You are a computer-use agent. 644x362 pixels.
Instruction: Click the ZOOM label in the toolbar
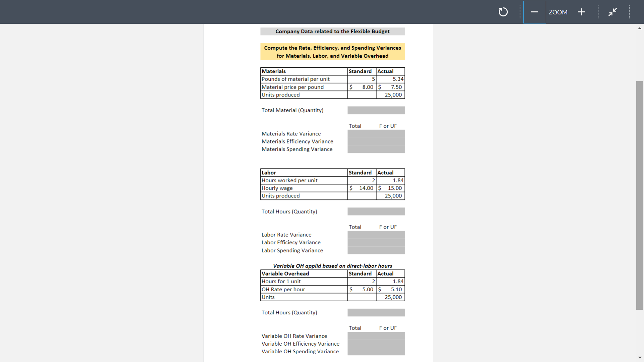[x=558, y=12]
